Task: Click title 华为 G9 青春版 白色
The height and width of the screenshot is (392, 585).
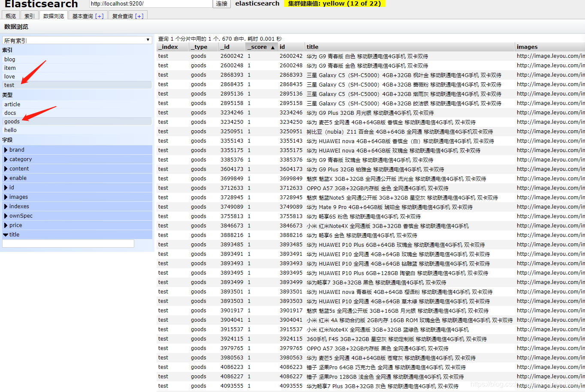Action: (367, 56)
